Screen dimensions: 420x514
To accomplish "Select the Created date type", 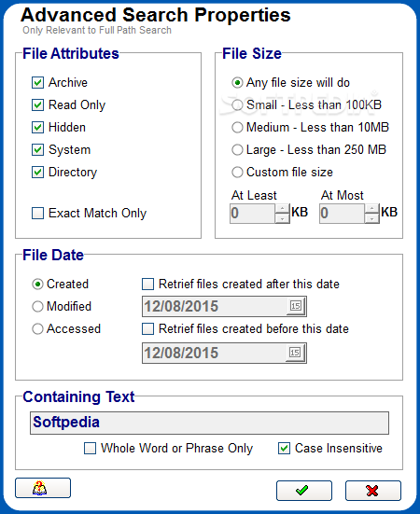I will click(37, 284).
